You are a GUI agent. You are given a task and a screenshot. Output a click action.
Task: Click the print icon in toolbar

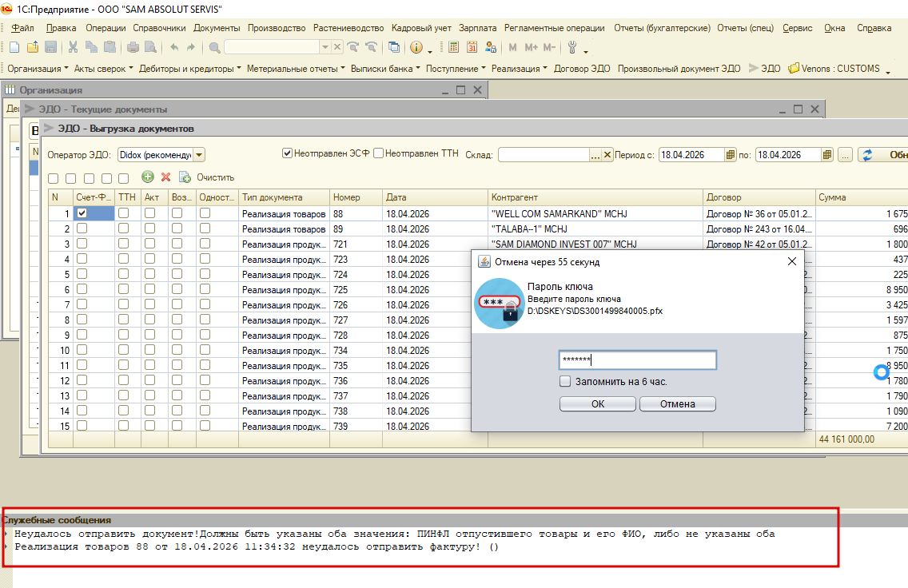pyautogui.click(x=133, y=48)
